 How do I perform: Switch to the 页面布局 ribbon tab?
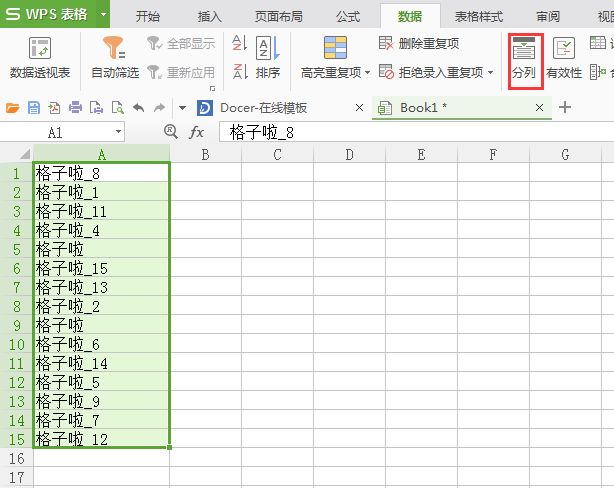[x=278, y=16]
